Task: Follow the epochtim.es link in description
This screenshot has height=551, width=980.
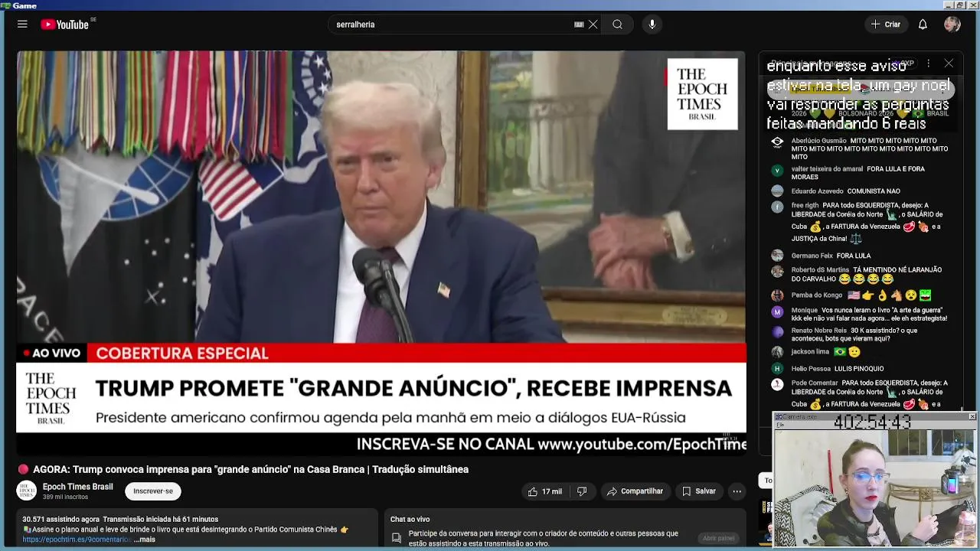Action: [x=77, y=540]
